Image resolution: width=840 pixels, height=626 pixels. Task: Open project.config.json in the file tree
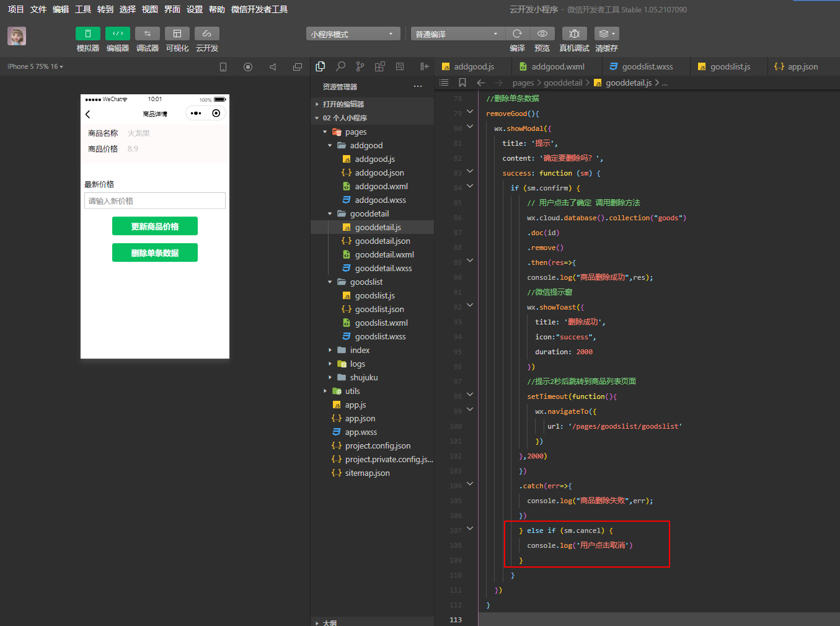[372, 445]
